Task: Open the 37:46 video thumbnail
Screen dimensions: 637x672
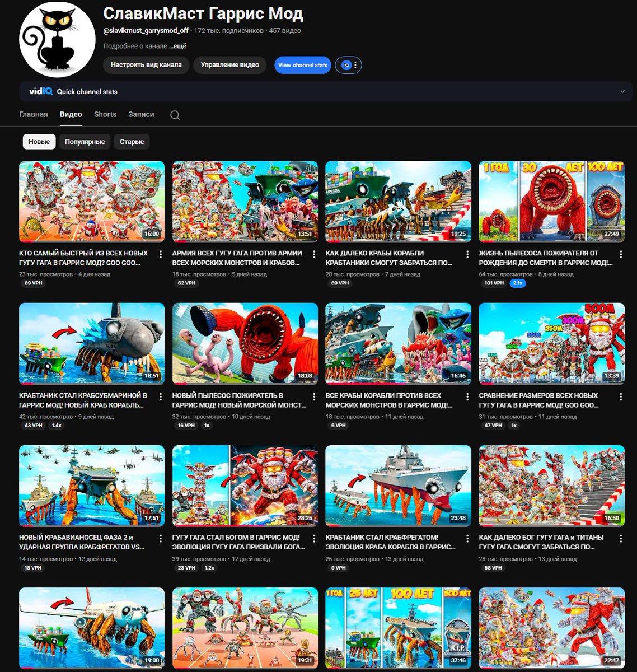Action: 399,628
